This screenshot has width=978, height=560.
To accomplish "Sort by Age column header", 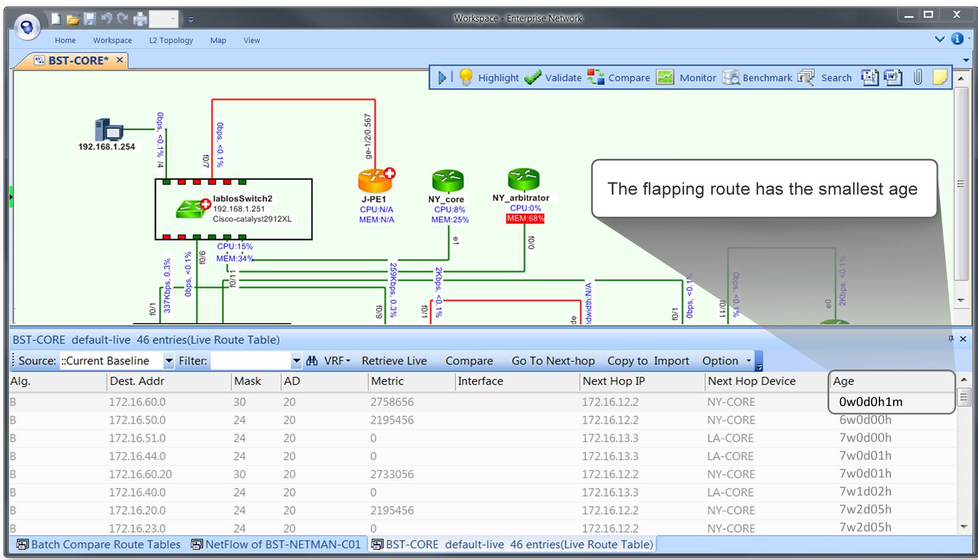I will 891,381.
